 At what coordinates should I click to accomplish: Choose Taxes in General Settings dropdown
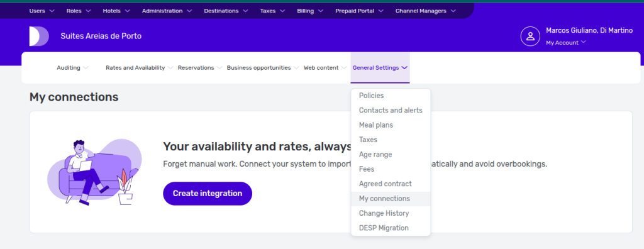[391, 140]
